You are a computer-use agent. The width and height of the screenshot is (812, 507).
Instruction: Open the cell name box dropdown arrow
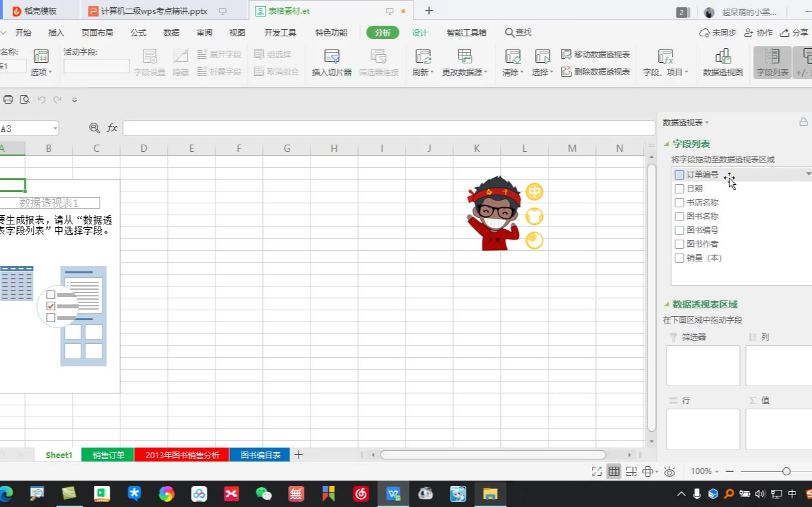[55, 129]
